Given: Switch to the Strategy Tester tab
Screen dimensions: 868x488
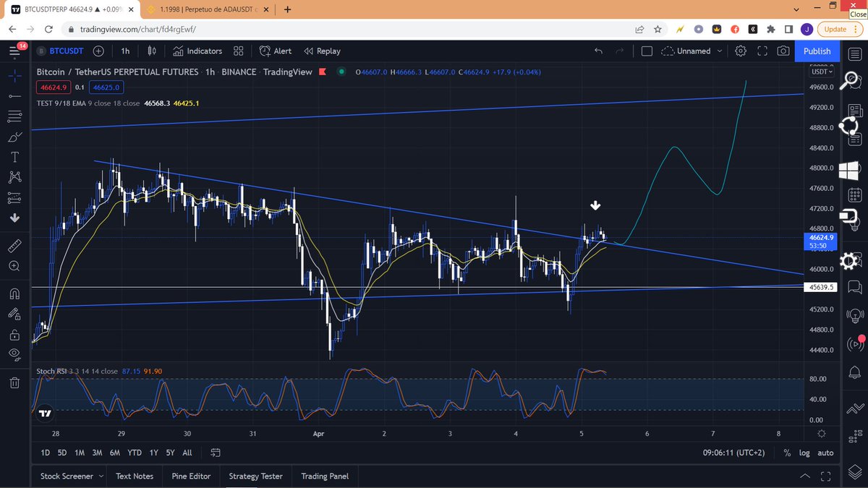Looking at the screenshot, I should [256, 476].
